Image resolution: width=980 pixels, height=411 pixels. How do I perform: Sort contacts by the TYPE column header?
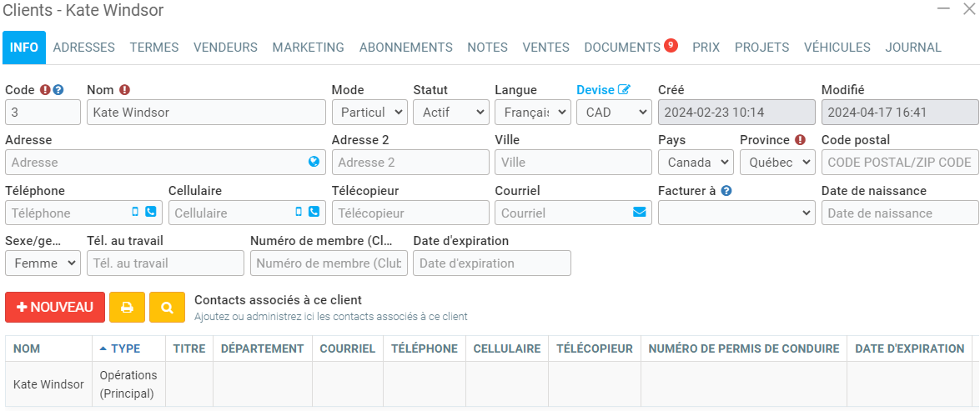pyautogui.click(x=126, y=348)
